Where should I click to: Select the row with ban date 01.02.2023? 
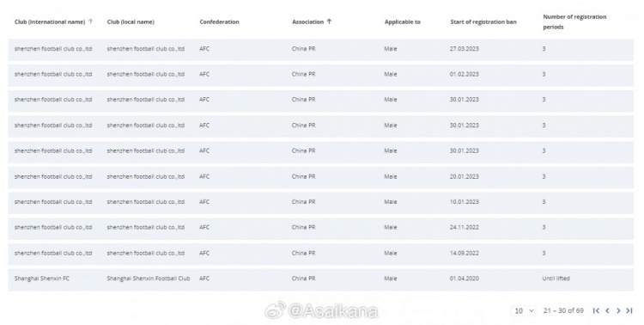pyautogui.click(x=321, y=75)
